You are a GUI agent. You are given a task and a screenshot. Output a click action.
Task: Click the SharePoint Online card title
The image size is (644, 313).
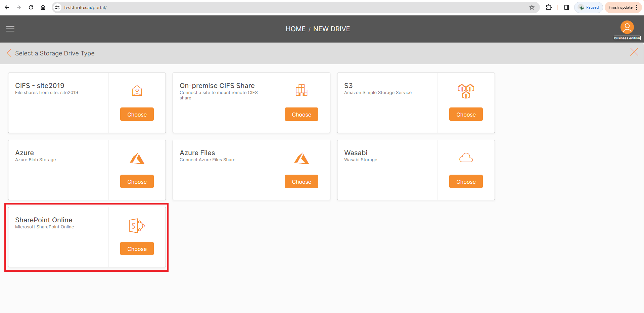(x=44, y=220)
